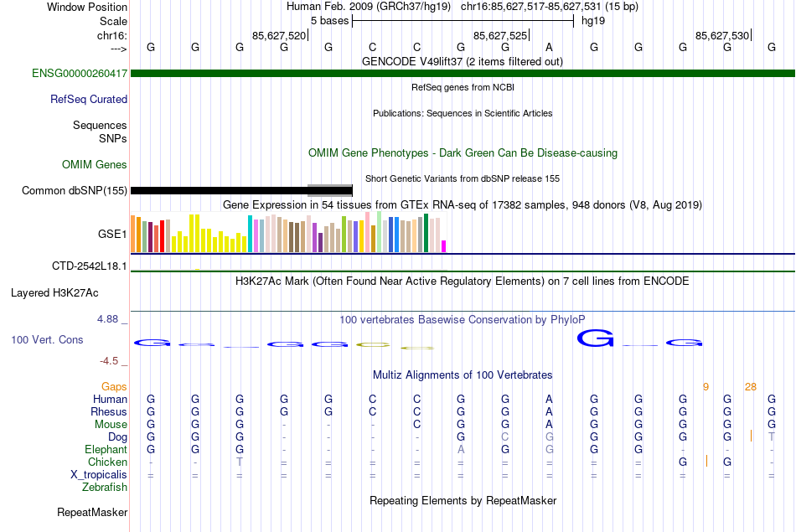Screen dimensions: 796x532
Task: Open Layered H3K27Ac track label
Action: tap(54, 293)
